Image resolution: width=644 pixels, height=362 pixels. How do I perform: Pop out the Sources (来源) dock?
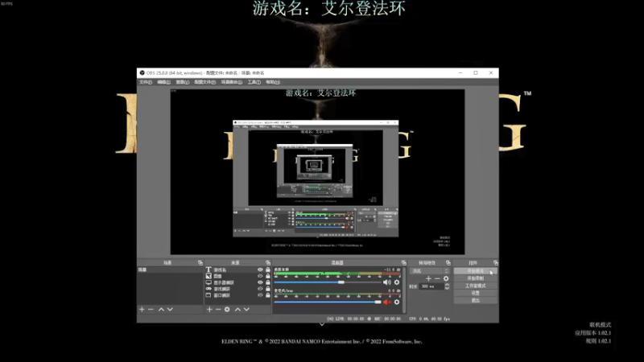268,263
